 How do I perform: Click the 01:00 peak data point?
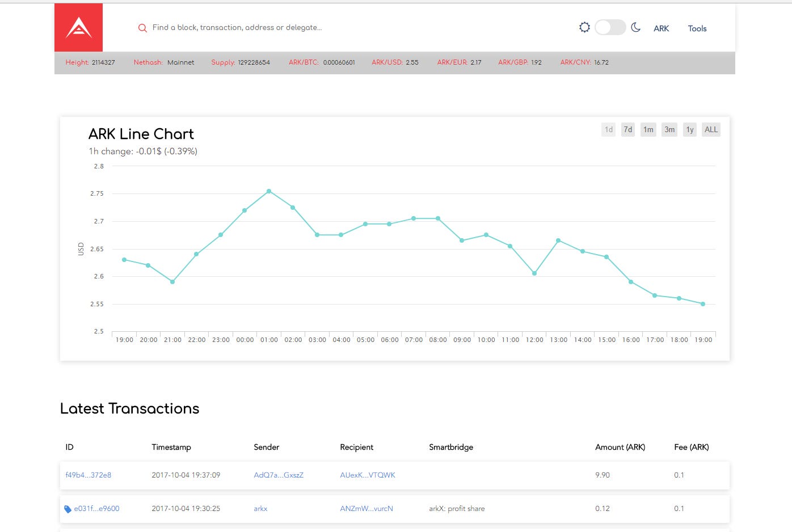[x=269, y=191]
